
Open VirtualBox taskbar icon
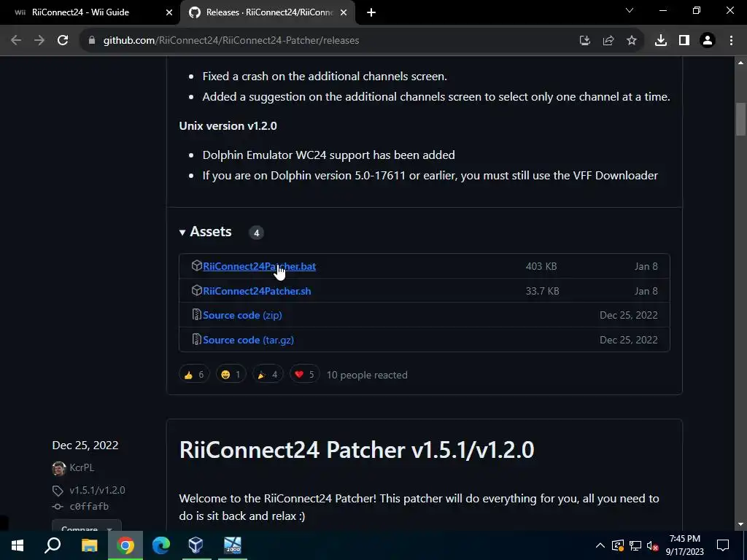pyautogui.click(x=196, y=545)
